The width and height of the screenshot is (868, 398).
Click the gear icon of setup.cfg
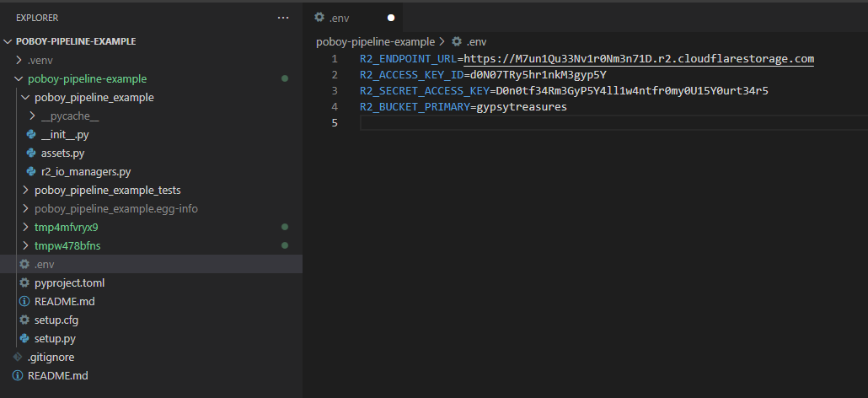click(24, 320)
